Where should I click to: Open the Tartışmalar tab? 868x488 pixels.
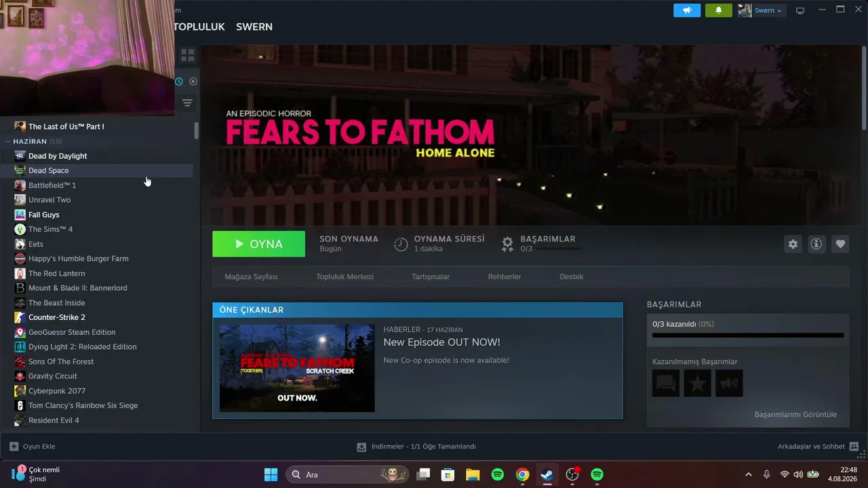click(x=431, y=277)
